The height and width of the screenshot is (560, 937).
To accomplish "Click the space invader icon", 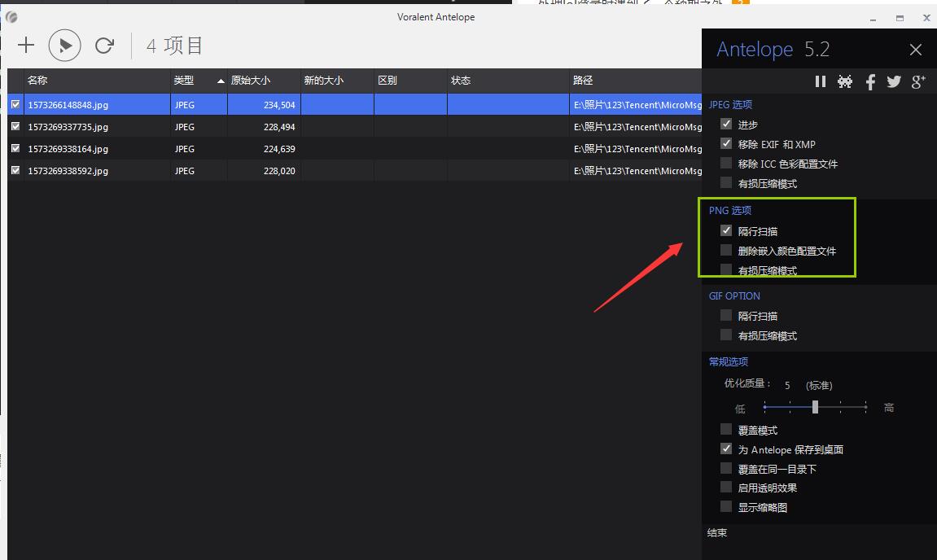I will 845,81.
